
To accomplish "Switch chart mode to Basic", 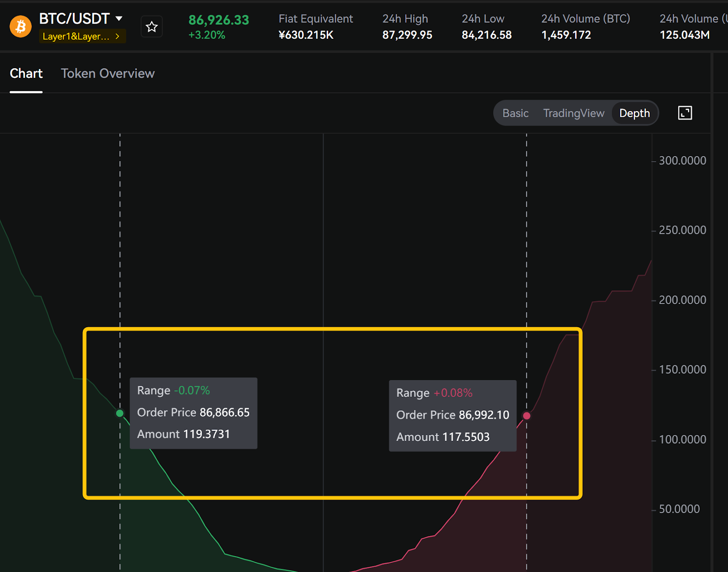I will coord(515,113).
